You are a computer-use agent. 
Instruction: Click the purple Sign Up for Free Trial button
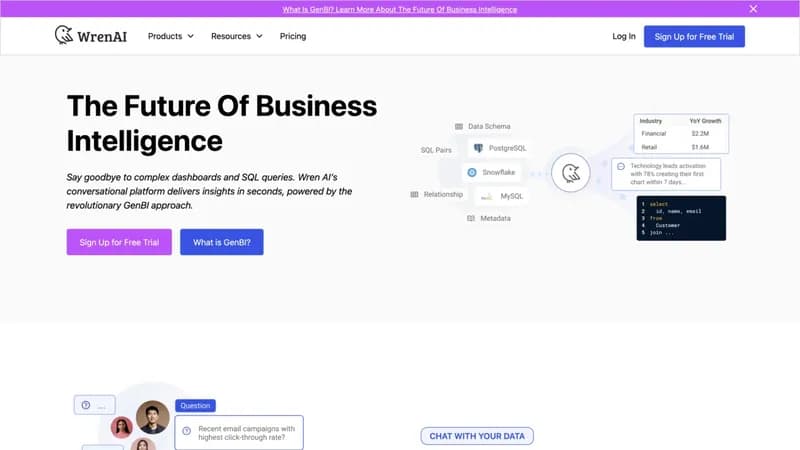119,242
